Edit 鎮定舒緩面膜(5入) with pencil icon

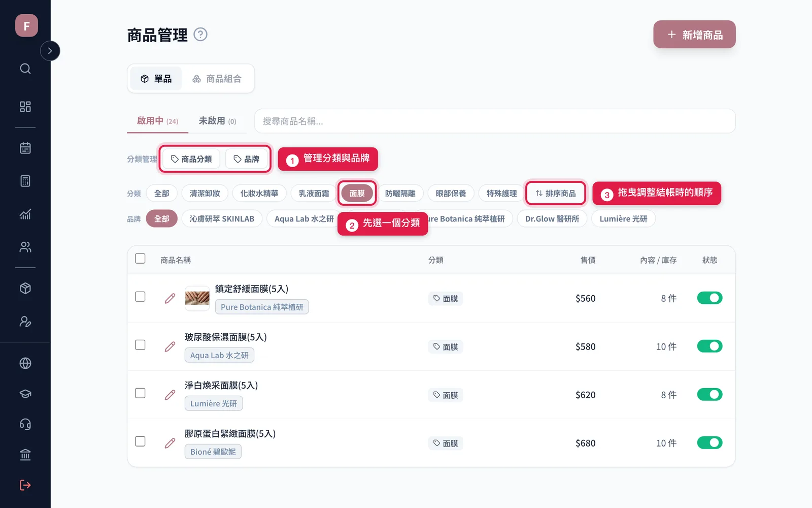click(x=170, y=298)
